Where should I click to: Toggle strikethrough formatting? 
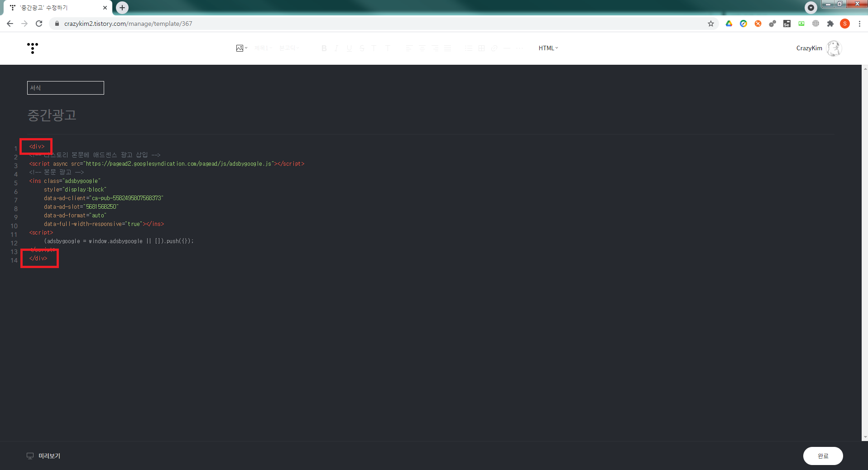(362, 48)
